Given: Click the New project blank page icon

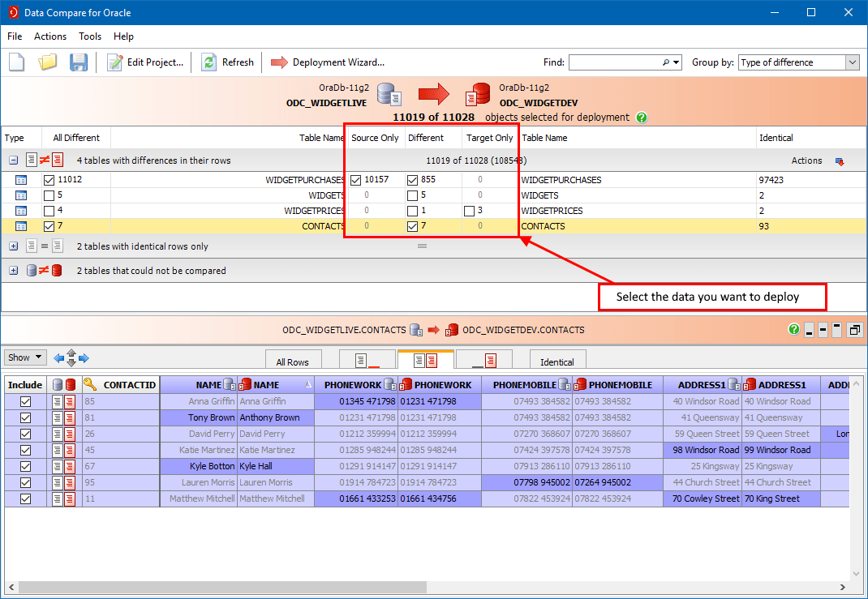Looking at the screenshot, I should tap(18, 62).
